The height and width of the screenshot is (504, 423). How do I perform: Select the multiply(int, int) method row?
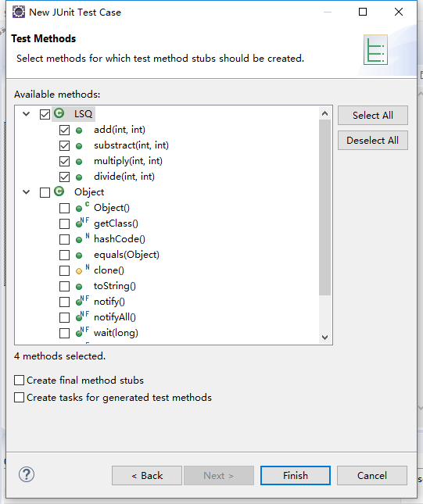coord(128,161)
